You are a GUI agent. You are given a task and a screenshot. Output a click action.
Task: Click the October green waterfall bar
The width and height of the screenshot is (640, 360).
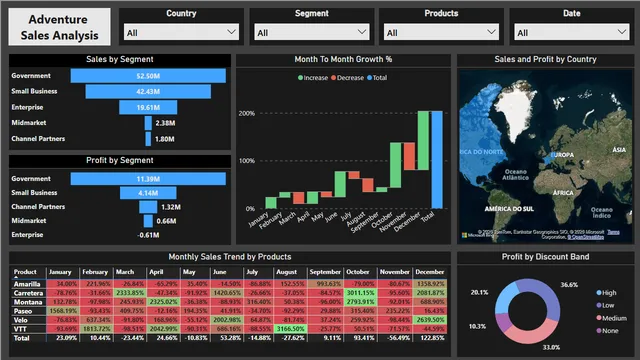396,165
